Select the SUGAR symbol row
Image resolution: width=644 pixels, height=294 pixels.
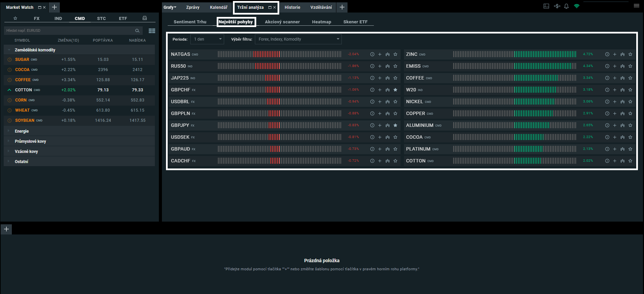[79, 59]
